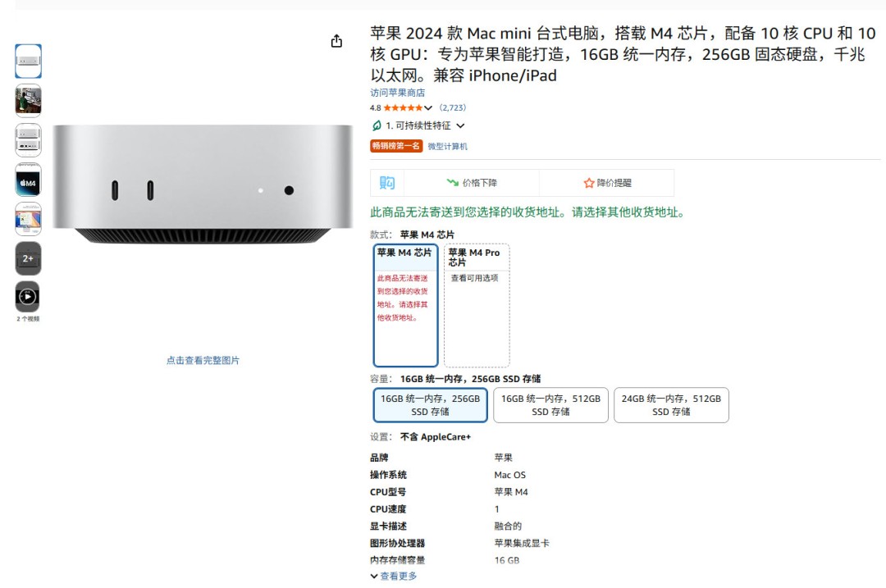Switch to the 价格下降 tab
The width and height of the screenshot is (886, 588).
(x=482, y=181)
